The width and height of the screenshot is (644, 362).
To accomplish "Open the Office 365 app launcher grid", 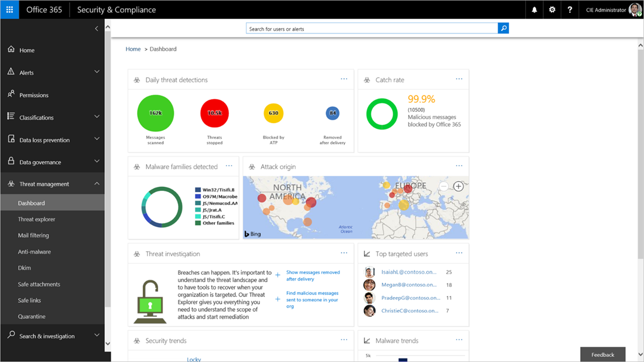I will tap(9, 9).
